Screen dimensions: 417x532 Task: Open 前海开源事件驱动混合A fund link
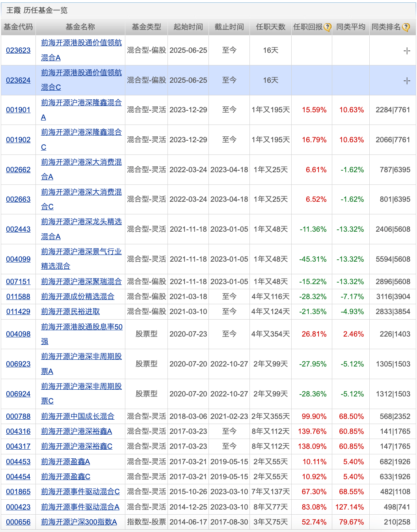click(80, 507)
